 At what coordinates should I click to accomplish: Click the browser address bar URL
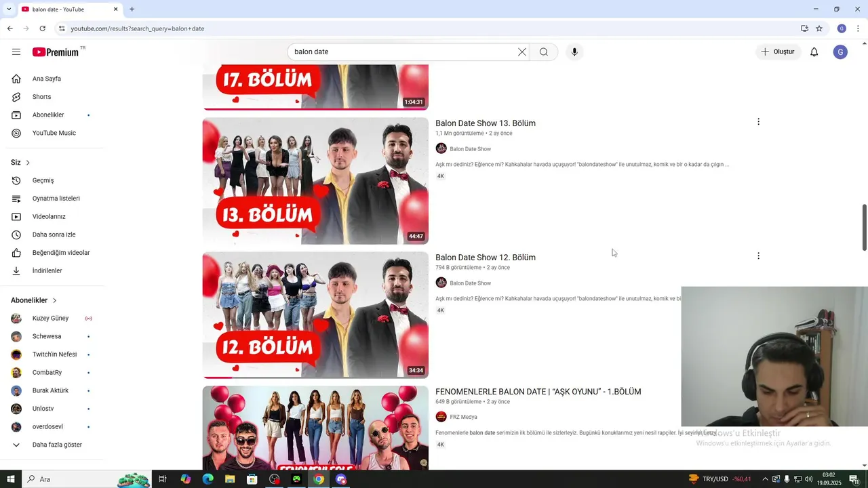pyautogui.click(x=138, y=28)
